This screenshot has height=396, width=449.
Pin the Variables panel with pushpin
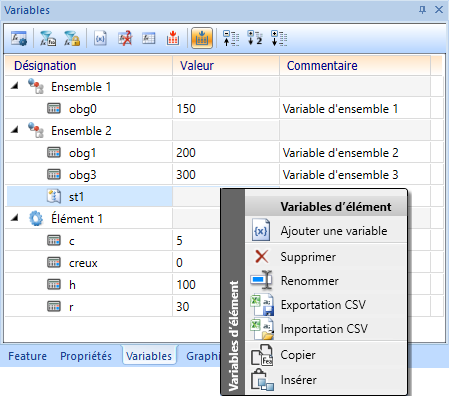pyautogui.click(x=422, y=10)
